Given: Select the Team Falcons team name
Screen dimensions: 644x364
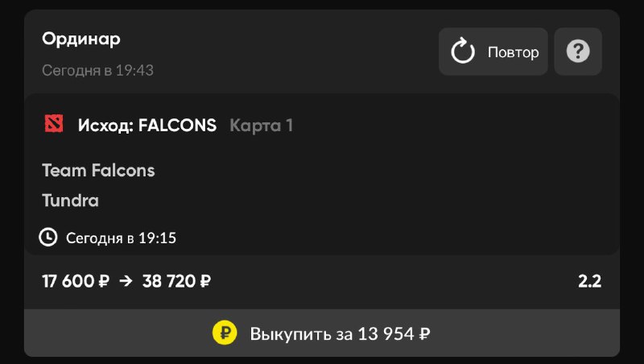Looking at the screenshot, I should point(98,170).
